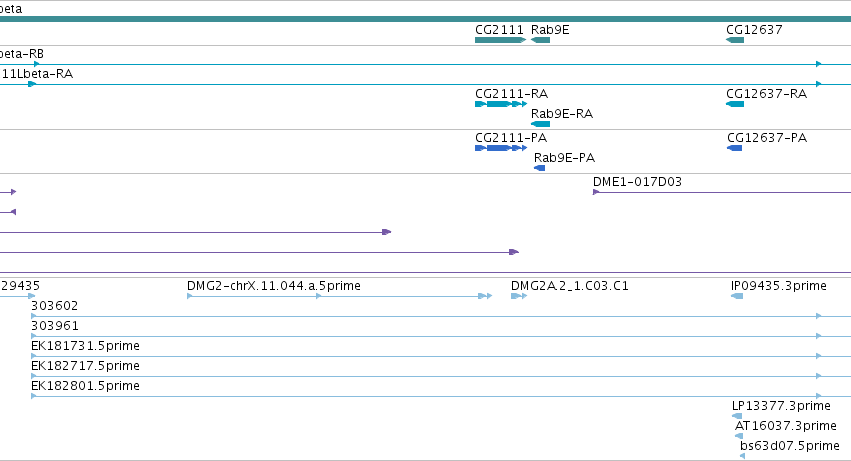
Task: Select the LP13377.3prime EST glyph
Action: point(737,416)
